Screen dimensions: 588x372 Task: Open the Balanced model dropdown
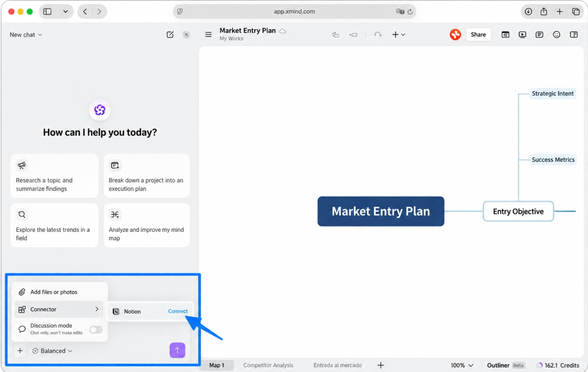52,351
